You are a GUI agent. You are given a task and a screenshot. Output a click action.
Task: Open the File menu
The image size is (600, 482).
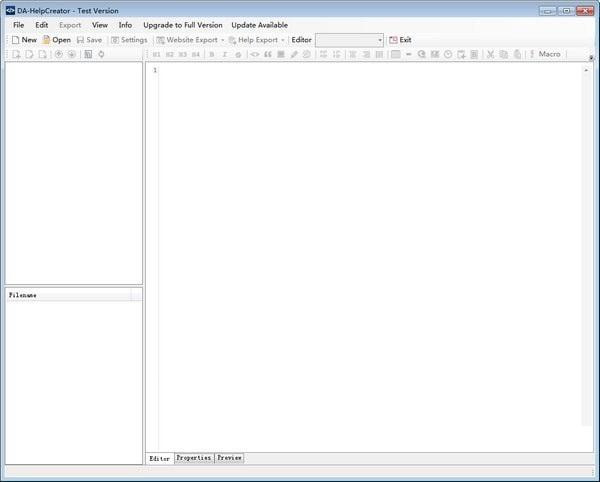click(18, 24)
